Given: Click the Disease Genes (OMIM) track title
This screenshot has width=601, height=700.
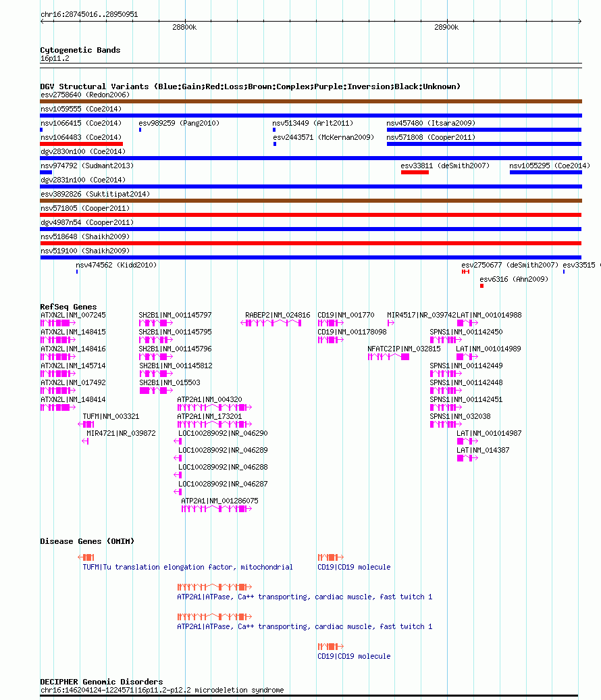Looking at the screenshot, I should pos(87,541).
